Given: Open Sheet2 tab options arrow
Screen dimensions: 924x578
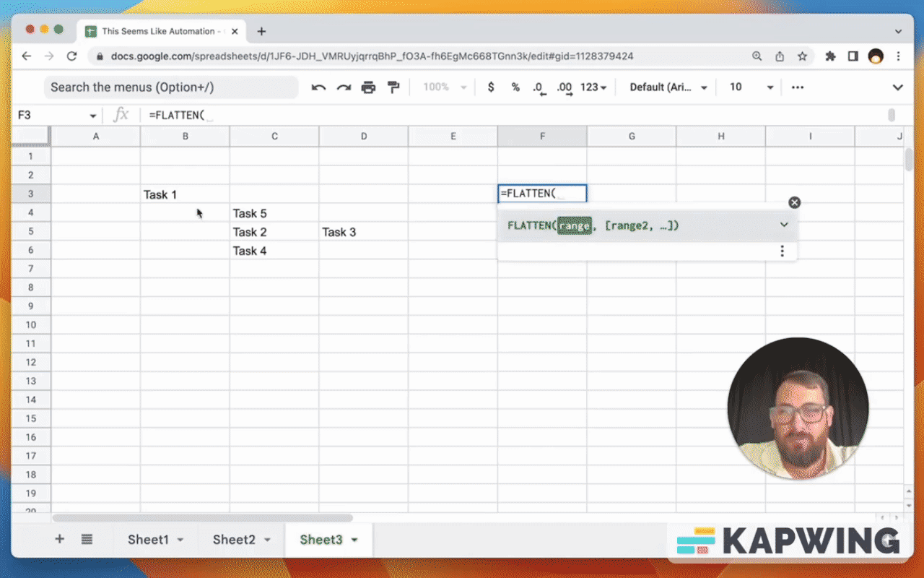Looking at the screenshot, I should [x=267, y=540].
